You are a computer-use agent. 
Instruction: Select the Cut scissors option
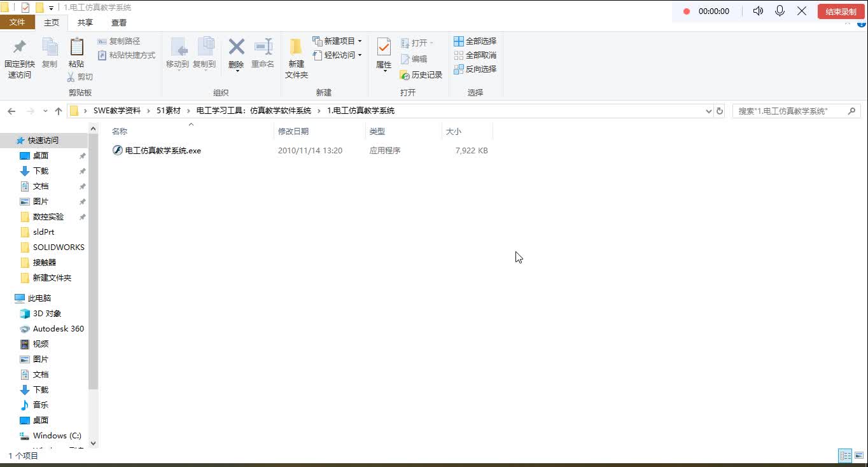coord(80,76)
